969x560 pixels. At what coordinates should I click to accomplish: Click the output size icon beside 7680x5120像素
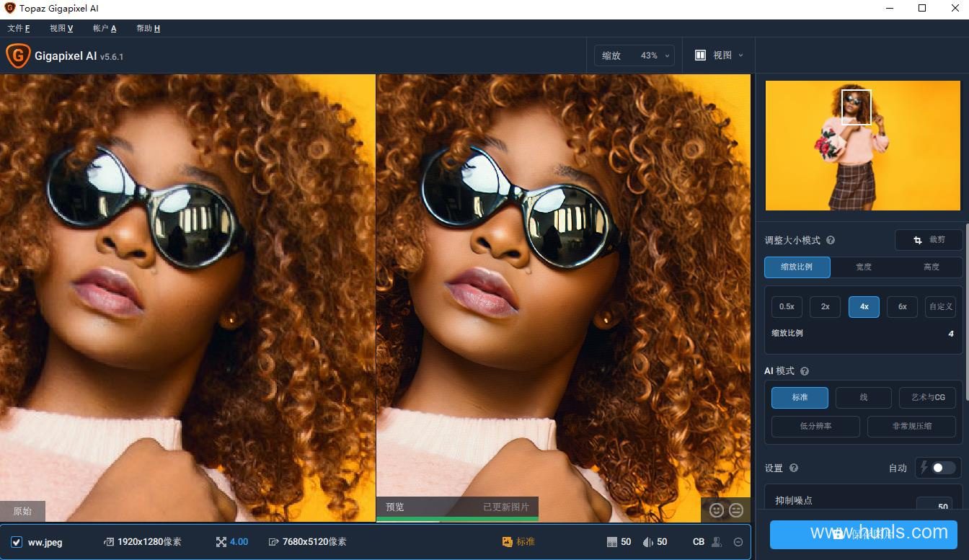pos(274,541)
